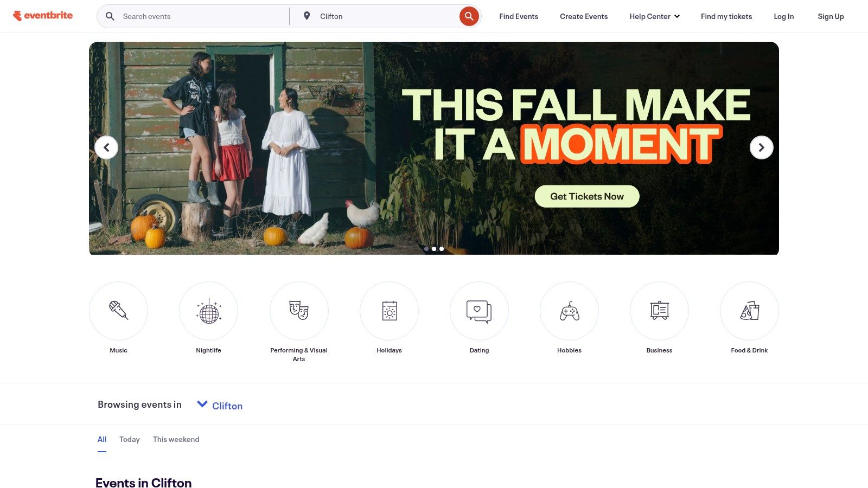The image size is (868, 488).
Task: Open the Find my tickets link
Action: point(726,16)
